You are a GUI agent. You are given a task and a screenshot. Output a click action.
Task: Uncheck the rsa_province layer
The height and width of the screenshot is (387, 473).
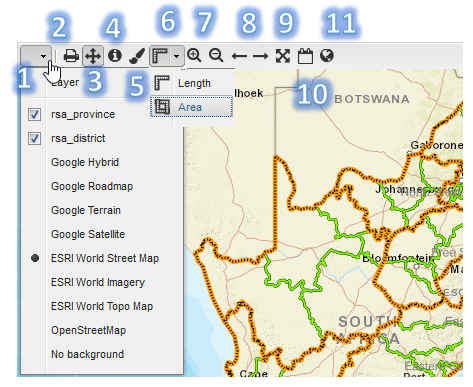click(x=35, y=115)
